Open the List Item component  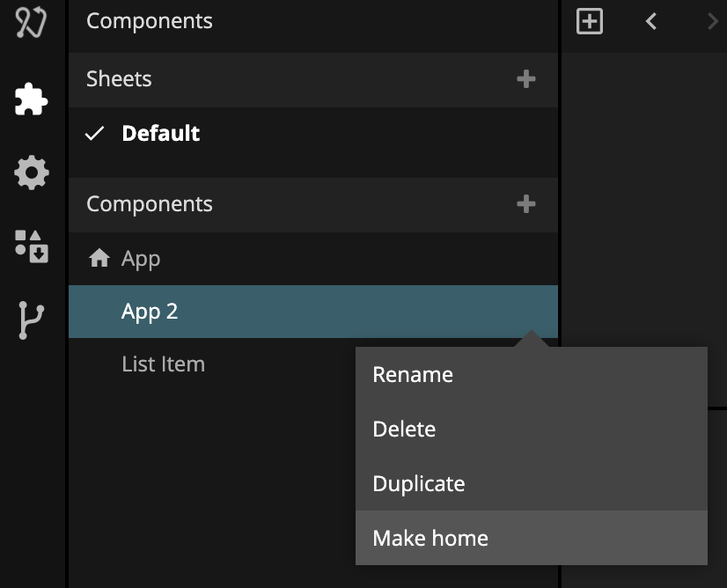163,364
